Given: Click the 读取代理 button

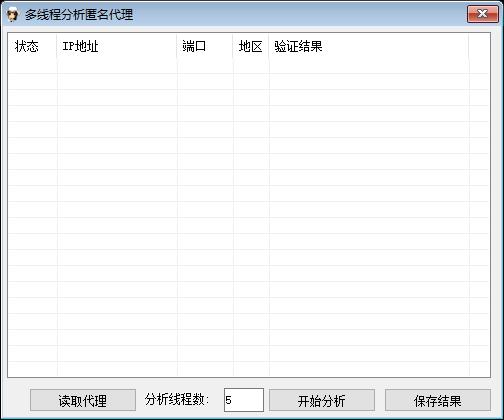Looking at the screenshot, I should [x=83, y=400].
